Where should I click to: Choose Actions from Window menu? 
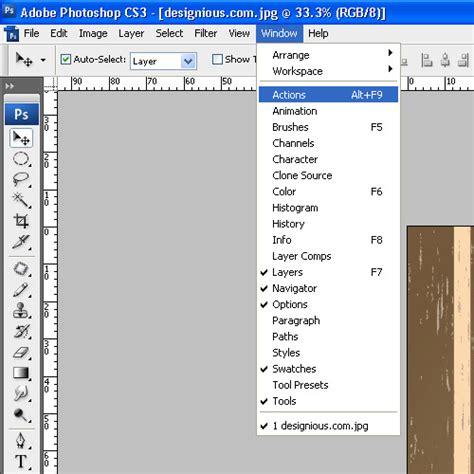tap(328, 95)
